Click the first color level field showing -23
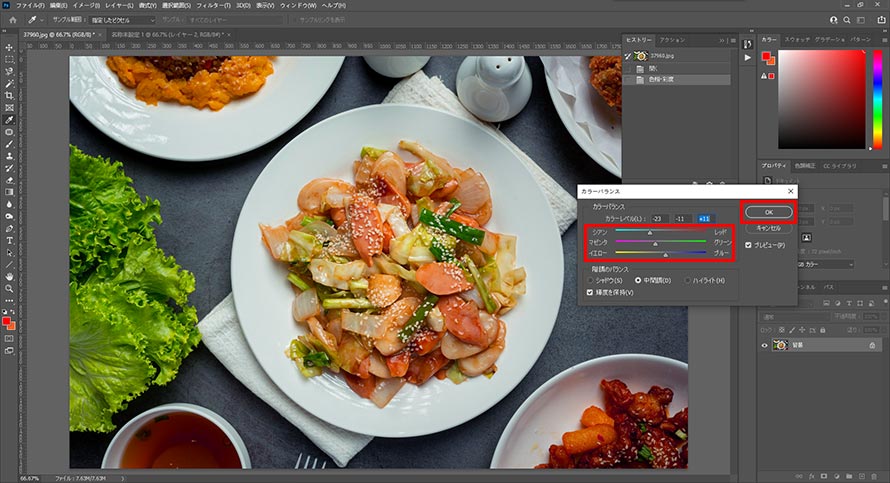 [658, 219]
